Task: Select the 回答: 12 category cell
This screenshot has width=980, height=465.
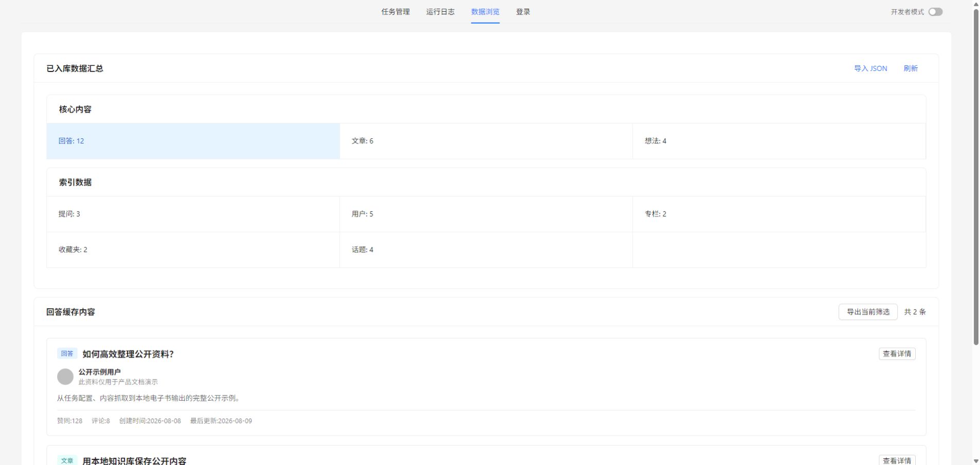Action: tap(193, 141)
